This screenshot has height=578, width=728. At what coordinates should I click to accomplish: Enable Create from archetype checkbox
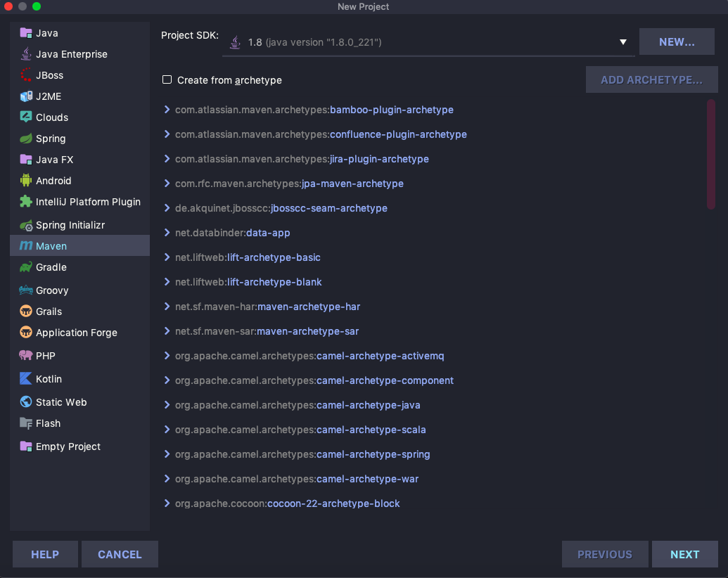click(167, 80)
